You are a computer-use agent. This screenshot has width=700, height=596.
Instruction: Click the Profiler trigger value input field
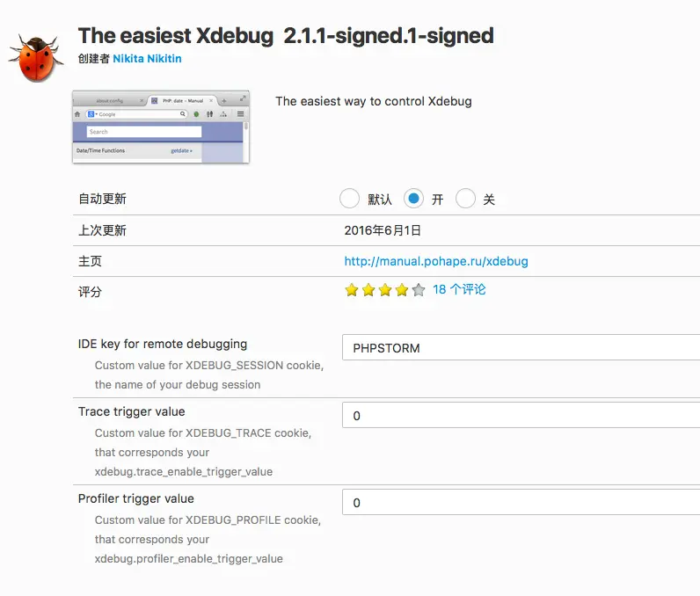(521, 503)
